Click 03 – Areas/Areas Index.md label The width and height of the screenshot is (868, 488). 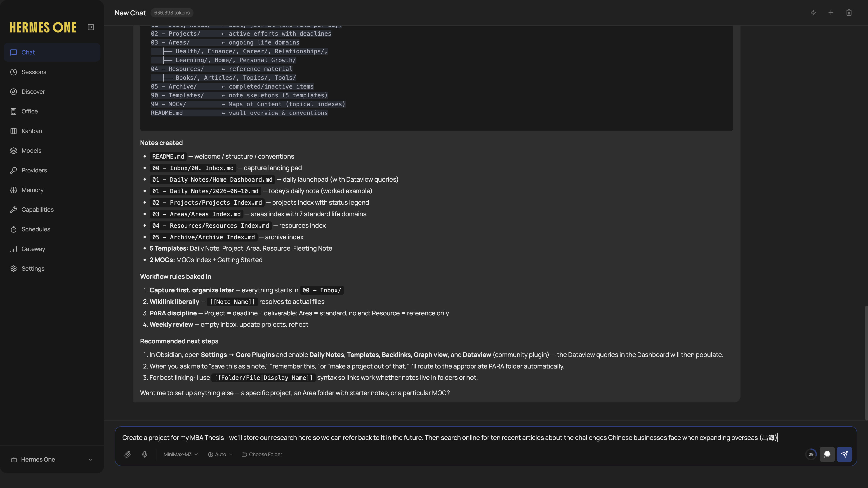coord(196,214)
